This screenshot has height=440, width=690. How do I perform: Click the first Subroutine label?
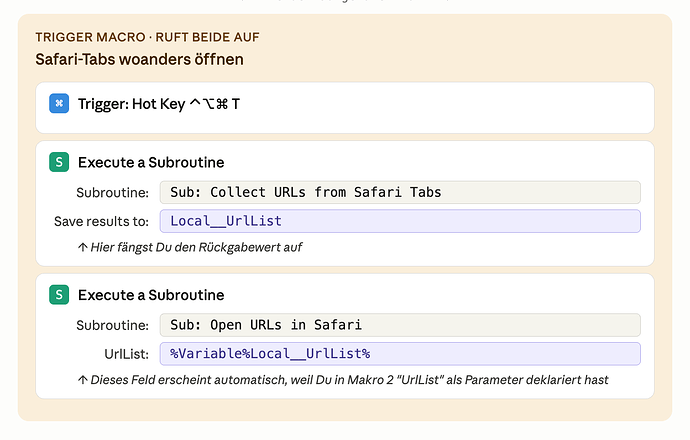(x=112, y=193)
